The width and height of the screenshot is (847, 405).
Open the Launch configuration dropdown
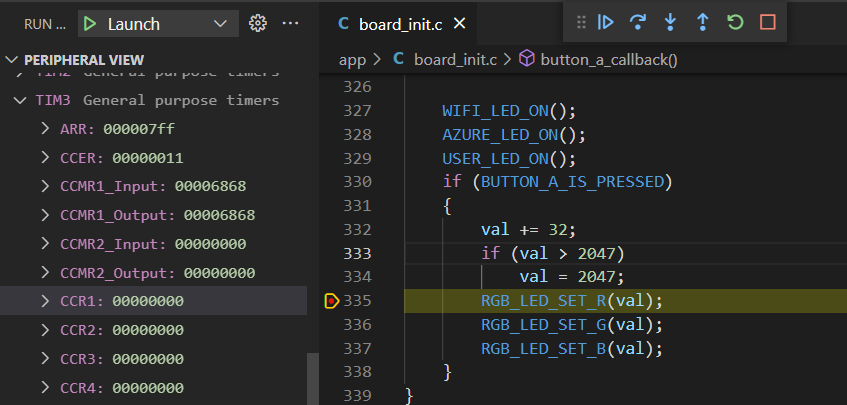(x=220, y=23)
